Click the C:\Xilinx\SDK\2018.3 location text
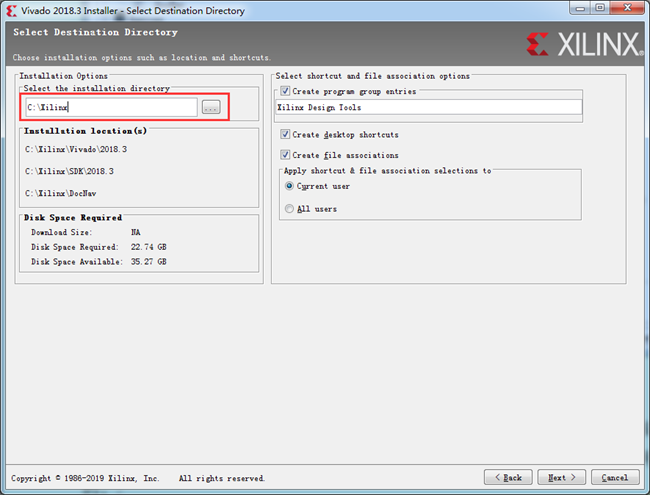This screenshot has height=495, width=650. 69,171
